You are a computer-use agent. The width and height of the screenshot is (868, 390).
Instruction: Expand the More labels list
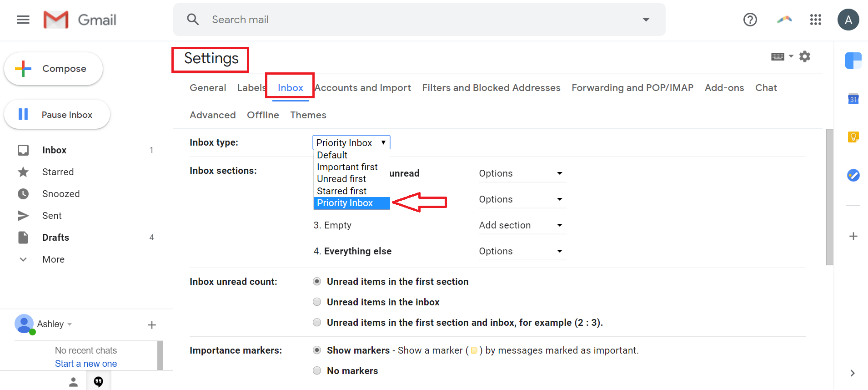pos(53,259)
